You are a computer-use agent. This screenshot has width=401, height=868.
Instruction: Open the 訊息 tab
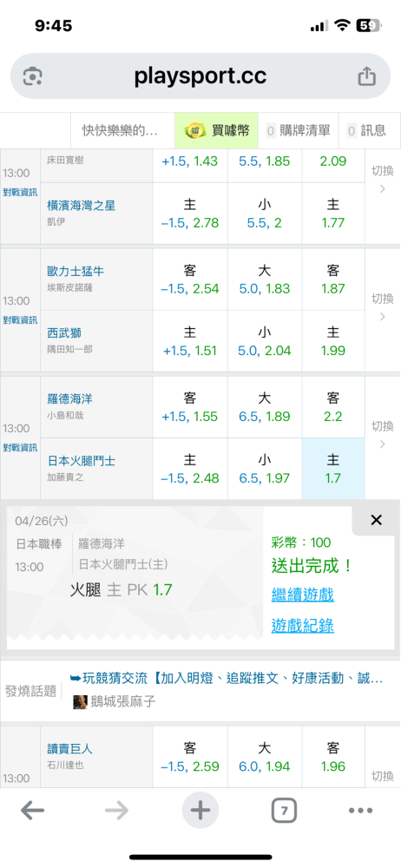click(x=366, y=130)
